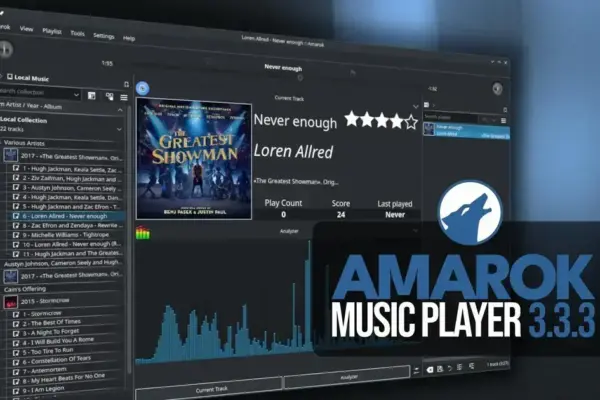Open the Tools menu
This screenshot has width=600, height=400.
tap(78, 34)
